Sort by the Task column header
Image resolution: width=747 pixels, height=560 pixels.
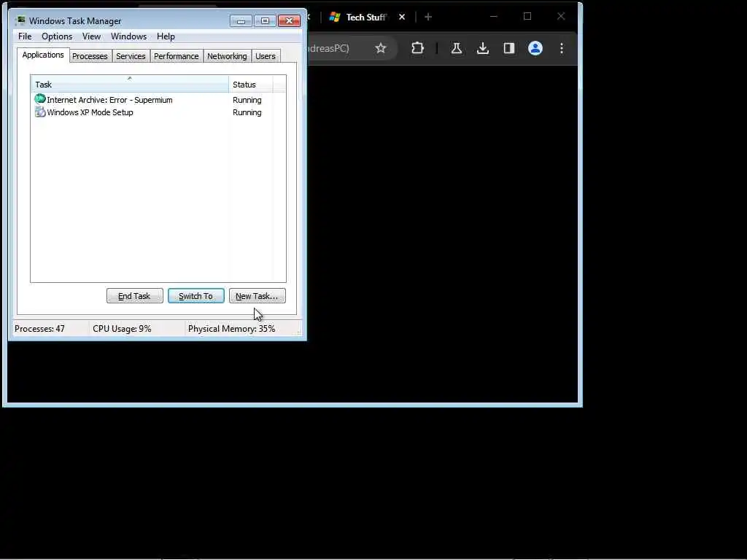(130, 85)
